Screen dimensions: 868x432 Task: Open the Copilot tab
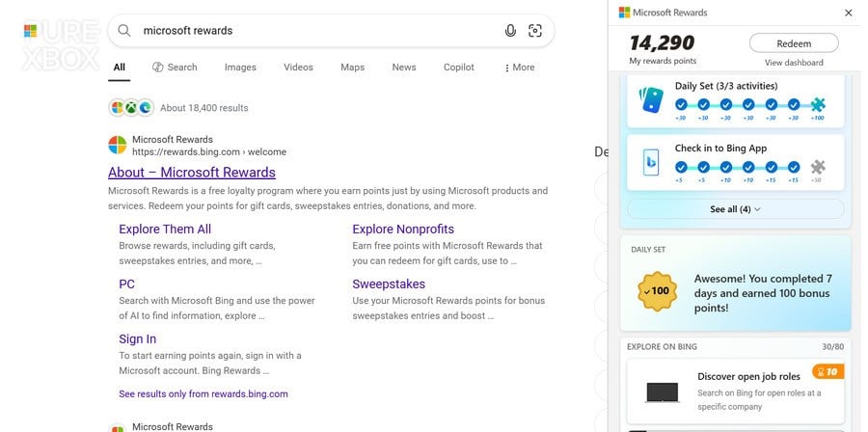click(x=459, y=67)
